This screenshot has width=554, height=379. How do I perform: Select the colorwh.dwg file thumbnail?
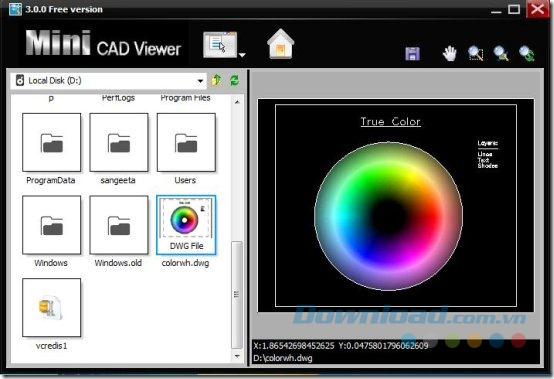pyautogui.click(x=186, y=225)
